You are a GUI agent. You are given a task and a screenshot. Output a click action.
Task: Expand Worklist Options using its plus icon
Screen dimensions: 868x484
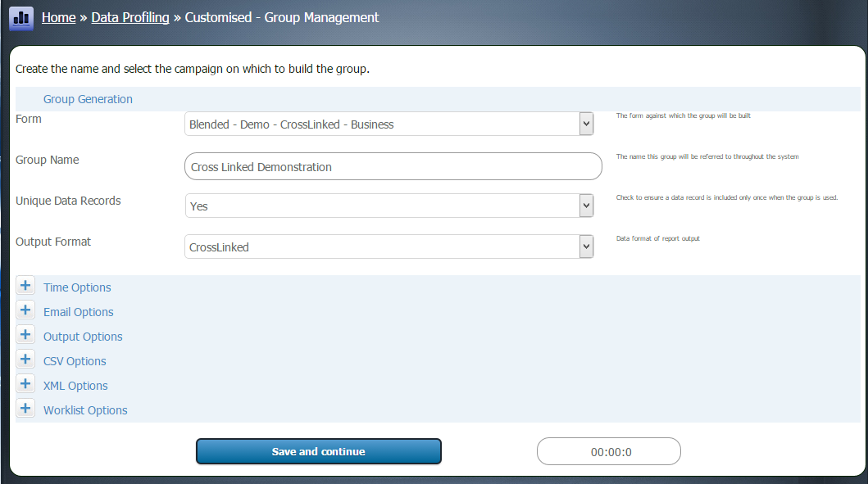[25, 408]
